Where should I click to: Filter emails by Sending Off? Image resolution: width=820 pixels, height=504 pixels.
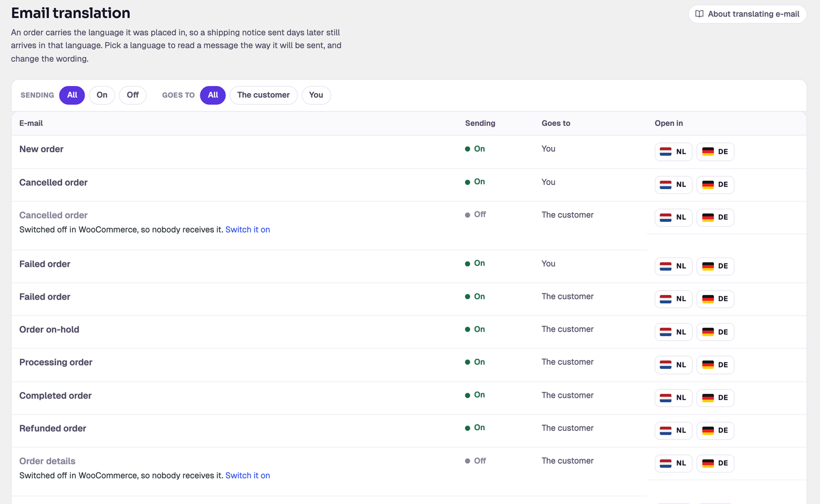click(x=133, y=95)
